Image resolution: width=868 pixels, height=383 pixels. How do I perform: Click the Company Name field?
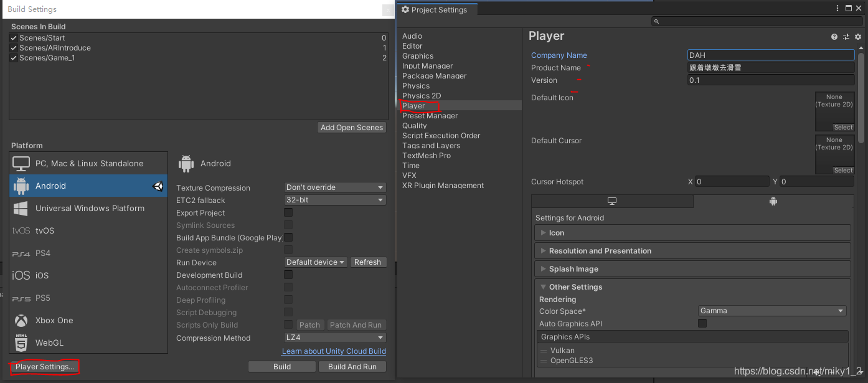point(771,55)
